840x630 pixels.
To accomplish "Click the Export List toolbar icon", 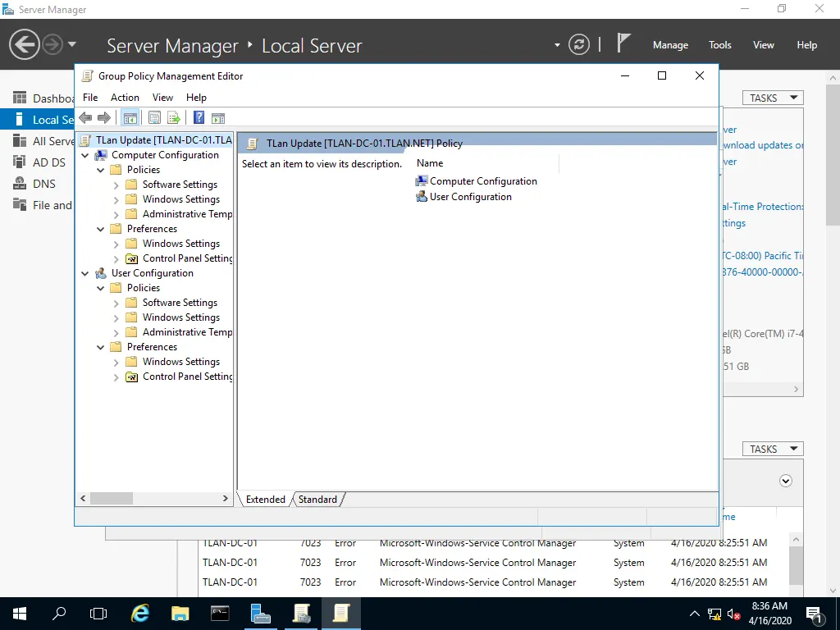I will click(174, 118).
